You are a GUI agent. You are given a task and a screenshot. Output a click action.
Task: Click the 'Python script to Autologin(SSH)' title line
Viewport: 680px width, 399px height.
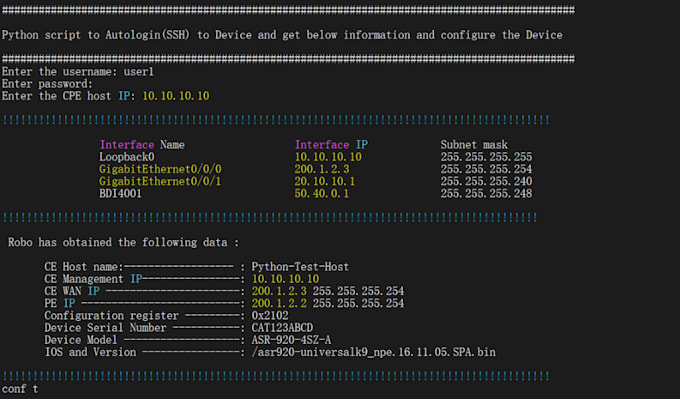click(282, 35)
